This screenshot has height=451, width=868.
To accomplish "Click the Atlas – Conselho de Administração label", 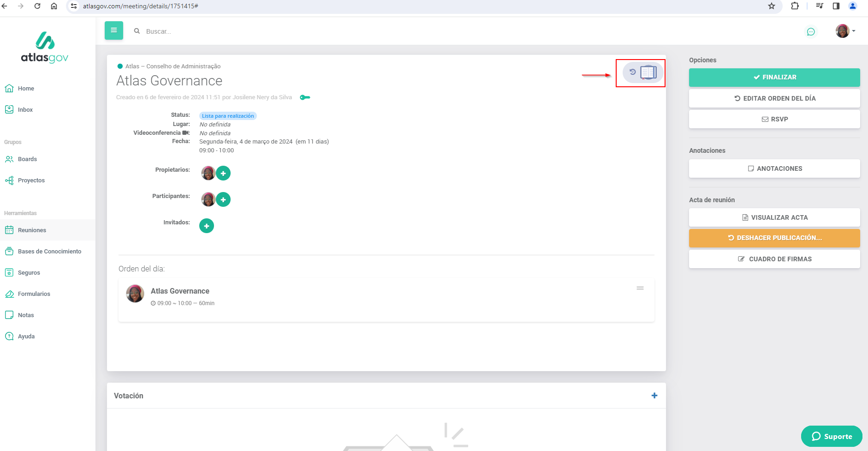I will [173, 66].
